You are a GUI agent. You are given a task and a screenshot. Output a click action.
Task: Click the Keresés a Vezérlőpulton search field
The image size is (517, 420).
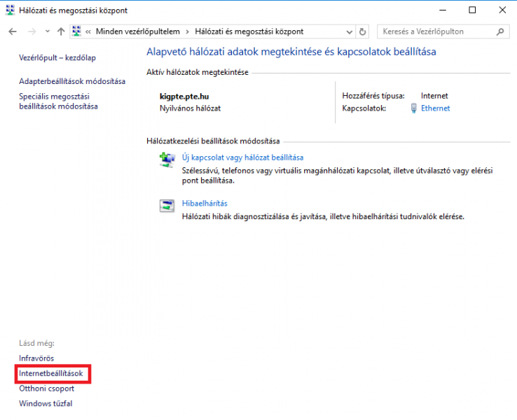click(434, 32)
